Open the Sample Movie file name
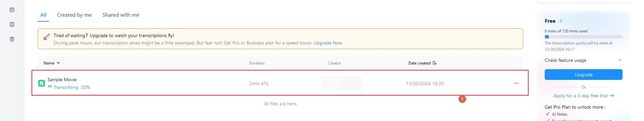 coord(62,80)
